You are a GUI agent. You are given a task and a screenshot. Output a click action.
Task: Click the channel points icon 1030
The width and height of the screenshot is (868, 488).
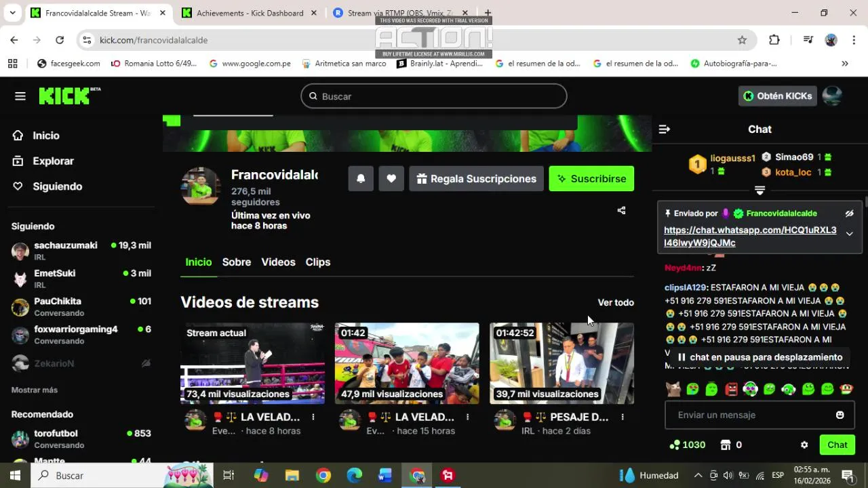click(675, 445)
